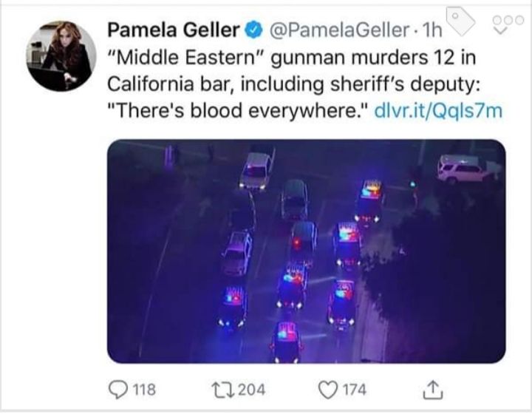Like the tweet with heart icon
The height and width of the screenshot is (417, 532).
(327, 390)
